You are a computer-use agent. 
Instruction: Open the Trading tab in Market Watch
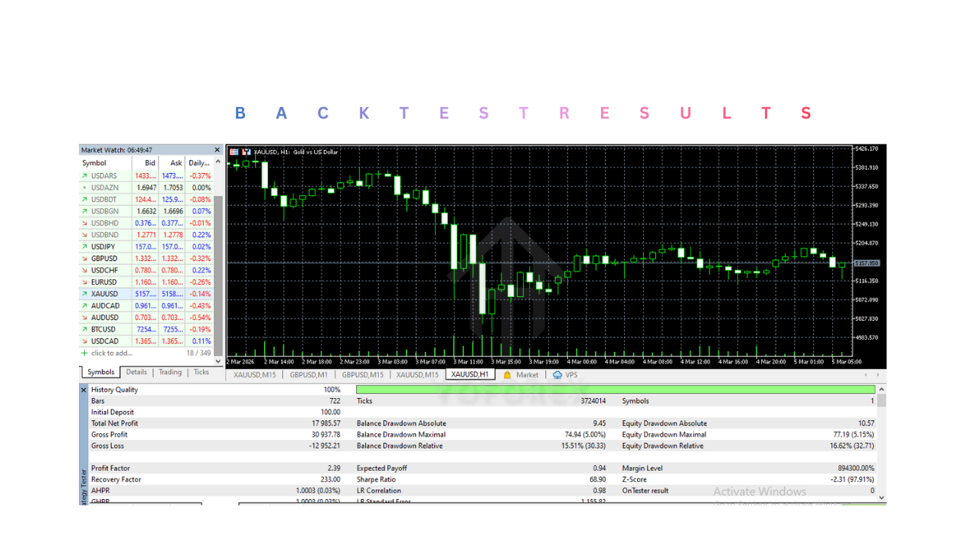tap(170, 372)
